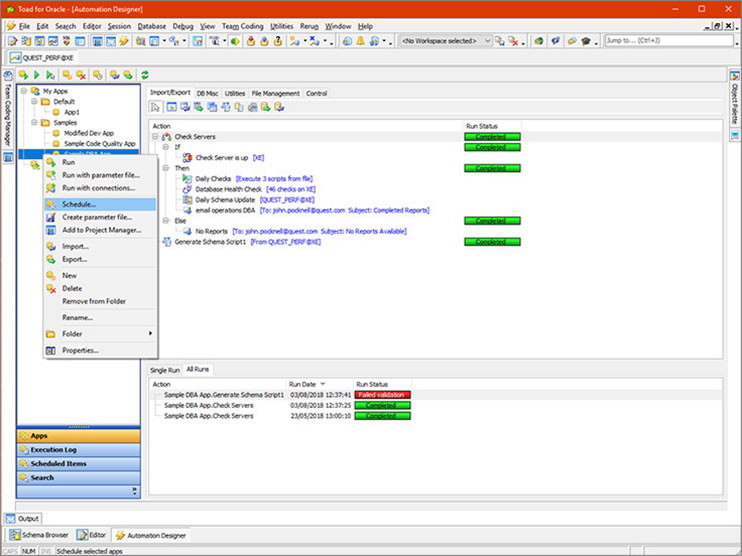This screenshot has width=742, height=556.
Task: Open the Output panel tab
Action: pyautogui.click(x=22, y=518)
